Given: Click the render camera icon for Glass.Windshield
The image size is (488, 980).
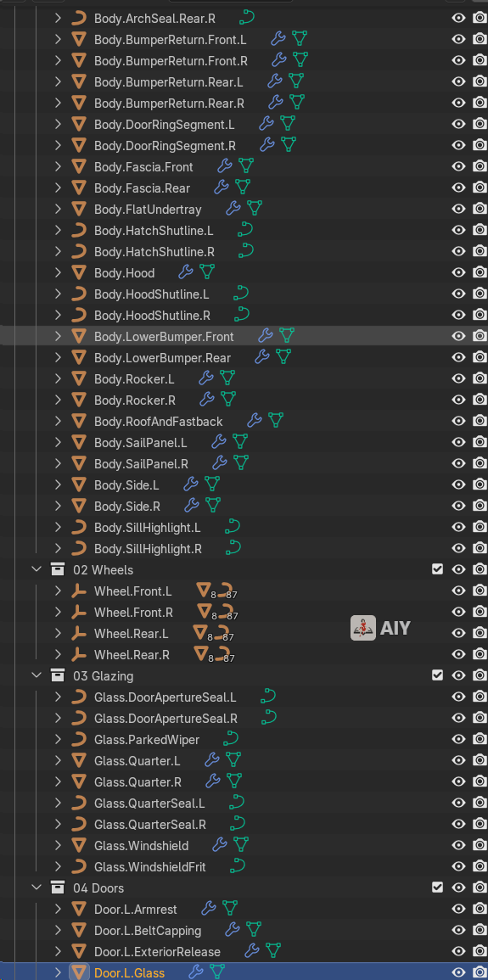Looking at the screenshot, I should (480, 846).
